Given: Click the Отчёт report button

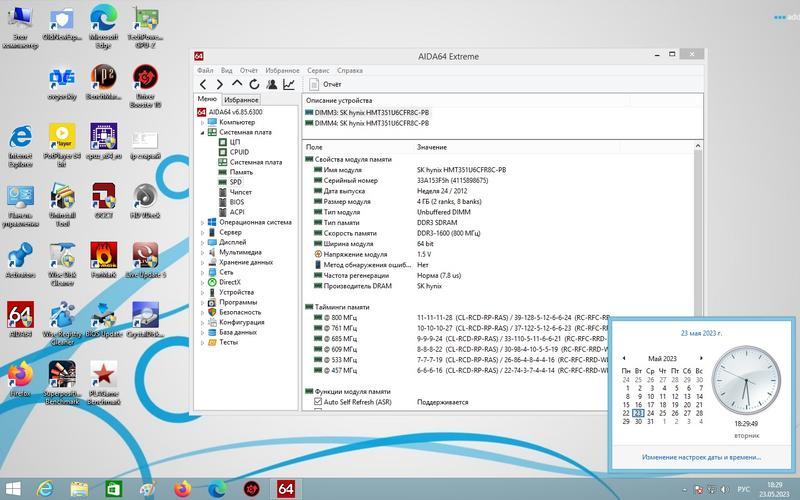Looking at the screenshot, I should 323,85.
